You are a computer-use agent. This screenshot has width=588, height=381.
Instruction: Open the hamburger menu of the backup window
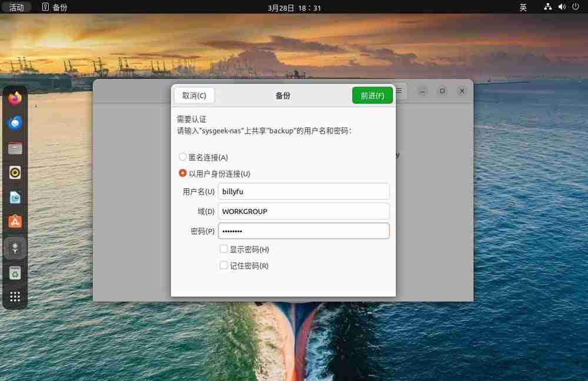click(398, 91)
